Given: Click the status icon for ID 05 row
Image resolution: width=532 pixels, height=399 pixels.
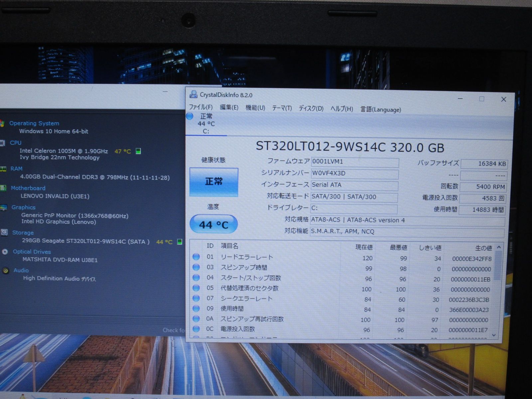Looking at the screenshot, I should click(x=196, y=288).
